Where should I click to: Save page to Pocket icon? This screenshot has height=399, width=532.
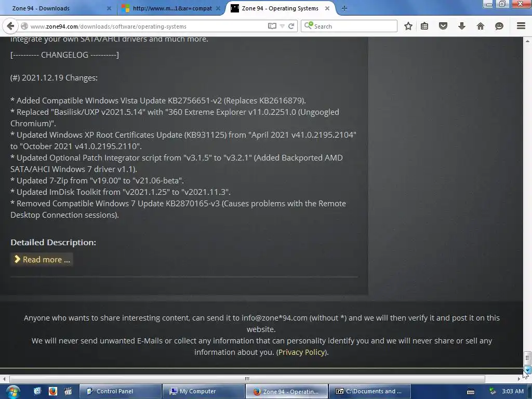pos(443,26)
